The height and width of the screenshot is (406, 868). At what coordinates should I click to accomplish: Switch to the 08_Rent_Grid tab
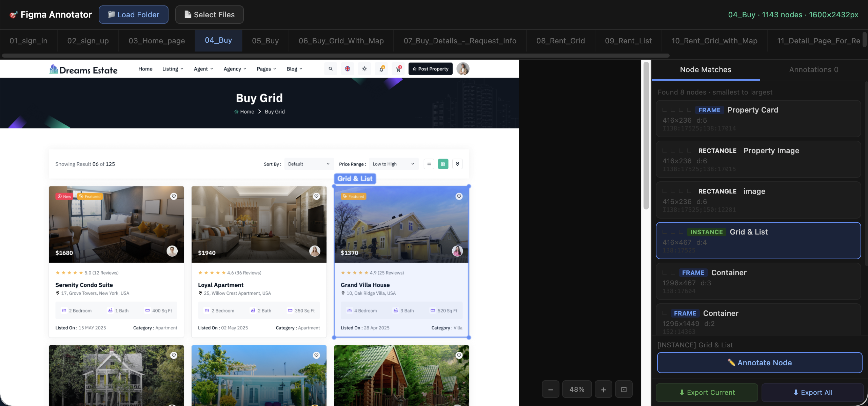[x=560, y=41]
